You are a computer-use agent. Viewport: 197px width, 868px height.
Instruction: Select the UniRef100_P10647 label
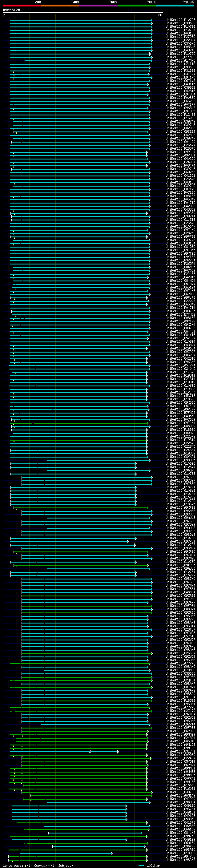180,226
